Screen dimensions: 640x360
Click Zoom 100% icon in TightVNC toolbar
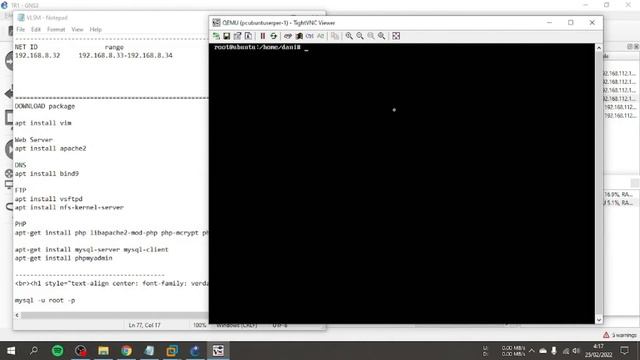pyautogui.click(x=371, y=36)
